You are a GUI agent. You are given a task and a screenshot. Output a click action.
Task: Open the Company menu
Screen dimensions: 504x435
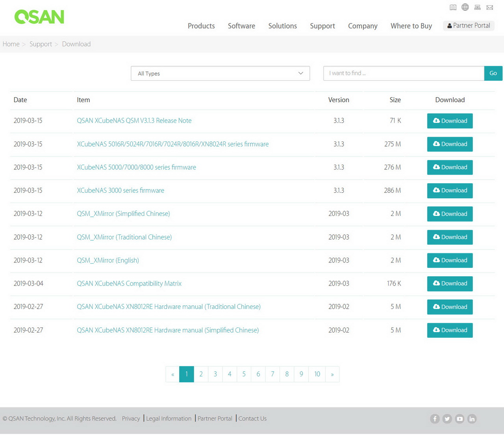pyautogui.click(x=363, y=26)
